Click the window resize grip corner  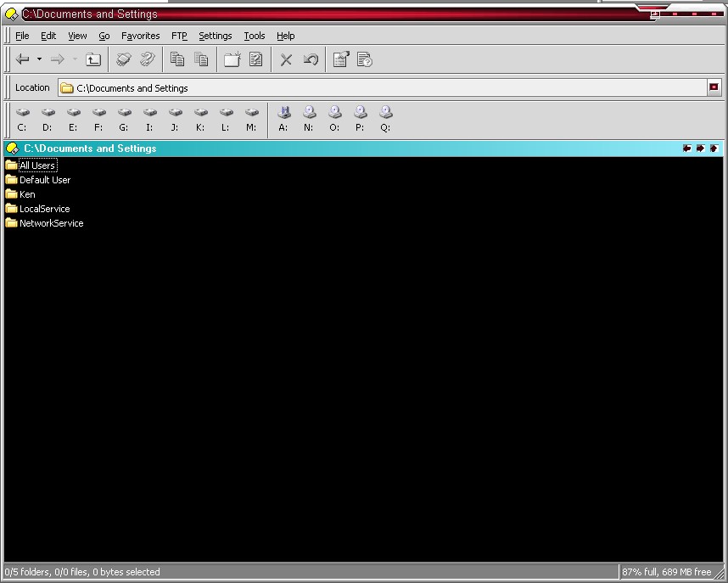pyautogui.click(x=720, y=573)
